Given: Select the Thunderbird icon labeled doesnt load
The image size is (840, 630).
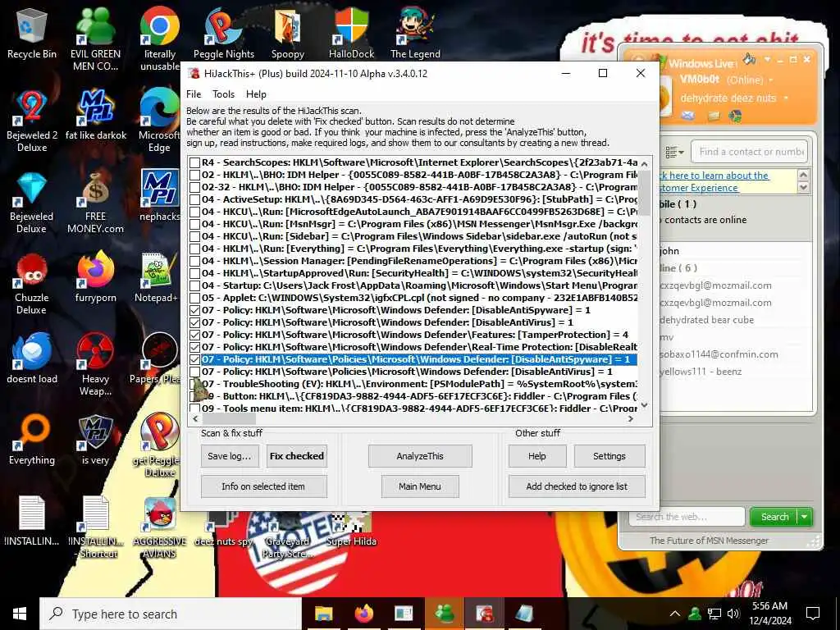Looking at the screenshot, I should 32,359.
